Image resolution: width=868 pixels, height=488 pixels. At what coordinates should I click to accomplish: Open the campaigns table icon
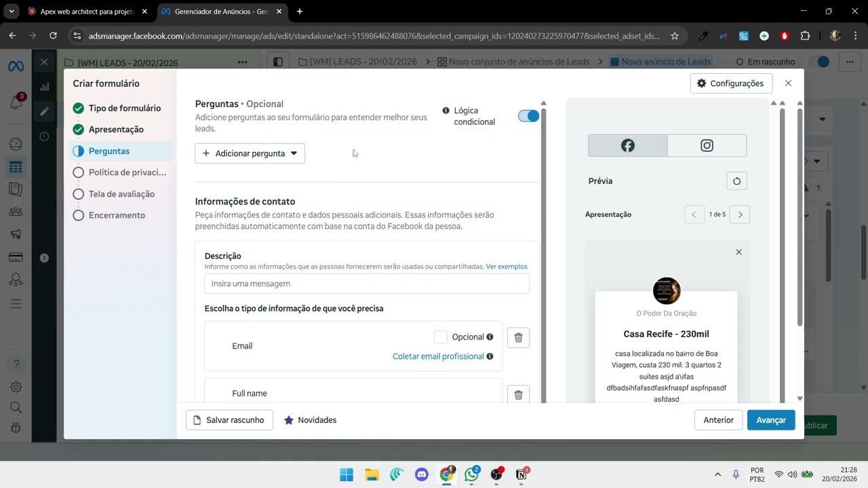16,167
